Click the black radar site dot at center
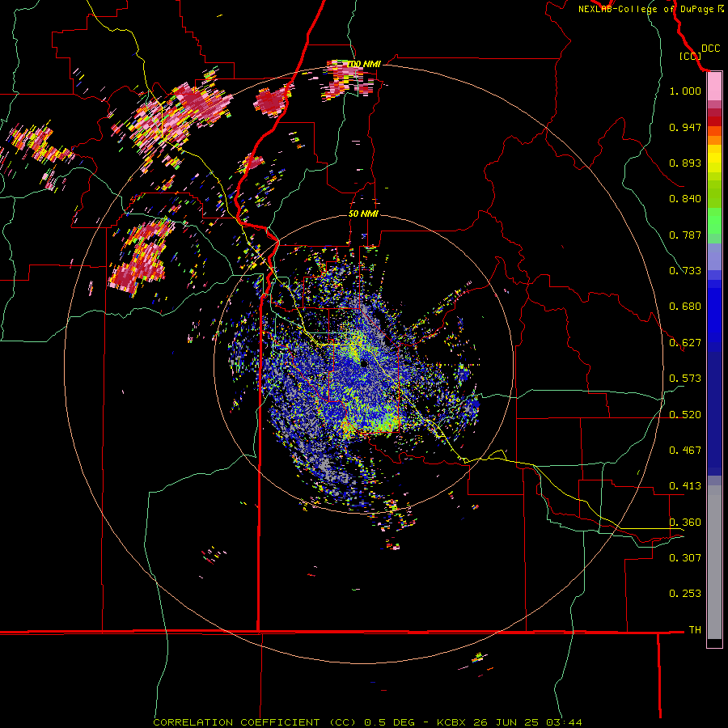Screen dimensions: 728x728 tap(365, 363)
